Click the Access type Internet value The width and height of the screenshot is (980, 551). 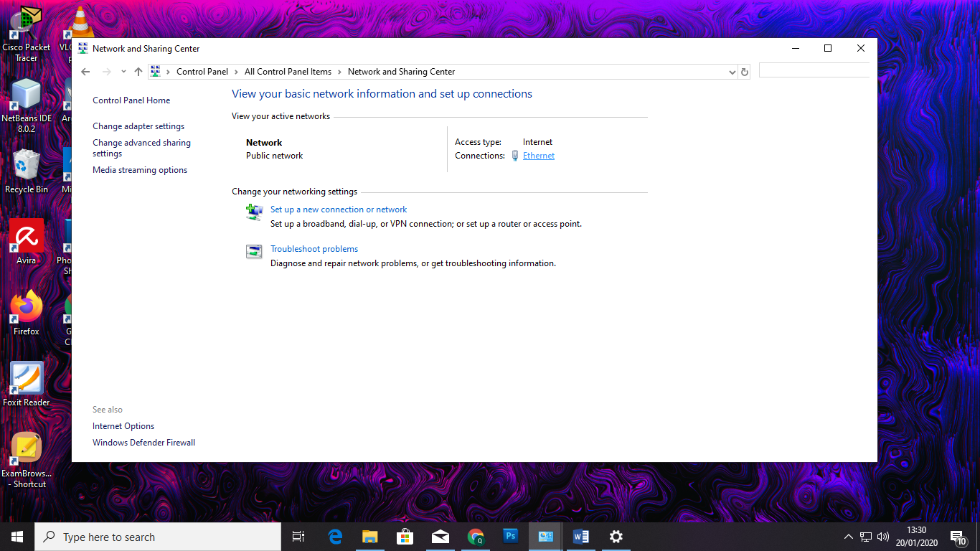coord(537,142)
